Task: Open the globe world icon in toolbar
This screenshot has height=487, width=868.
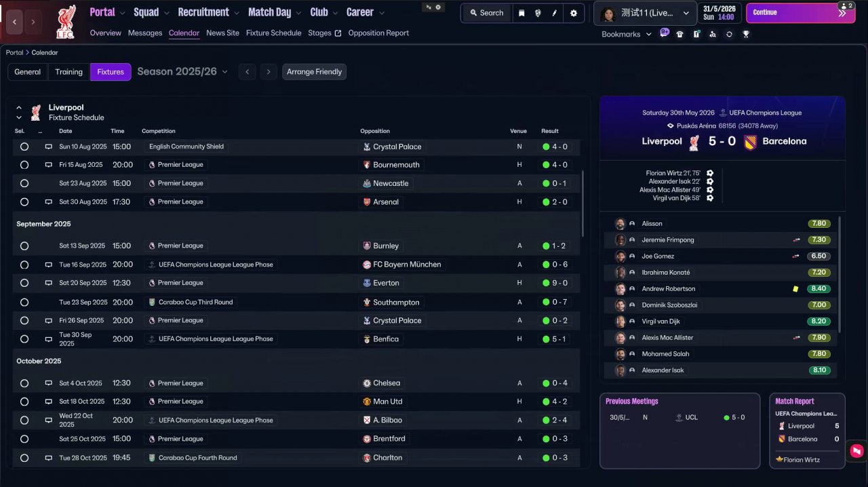Action: click(538, 13)
